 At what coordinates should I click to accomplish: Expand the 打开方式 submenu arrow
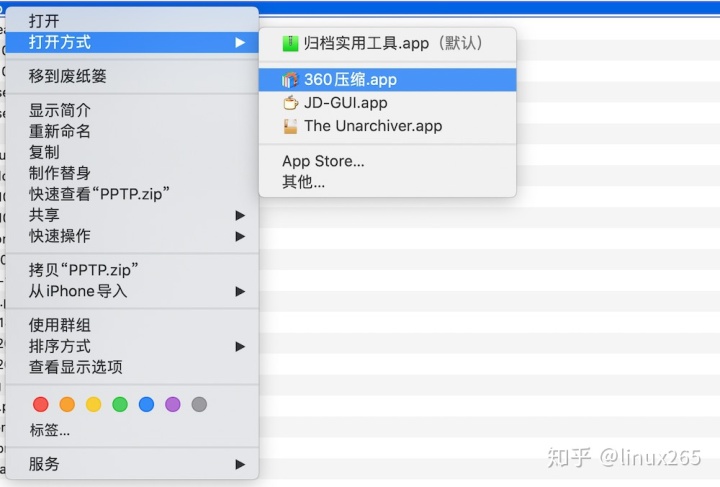coord(240,43)
